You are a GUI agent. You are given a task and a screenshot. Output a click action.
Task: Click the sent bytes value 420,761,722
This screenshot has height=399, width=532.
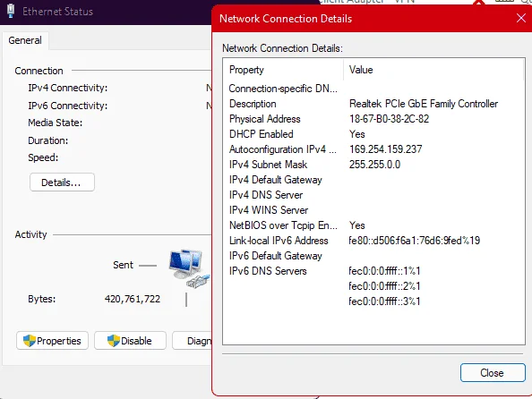click(x=133, y=299)
